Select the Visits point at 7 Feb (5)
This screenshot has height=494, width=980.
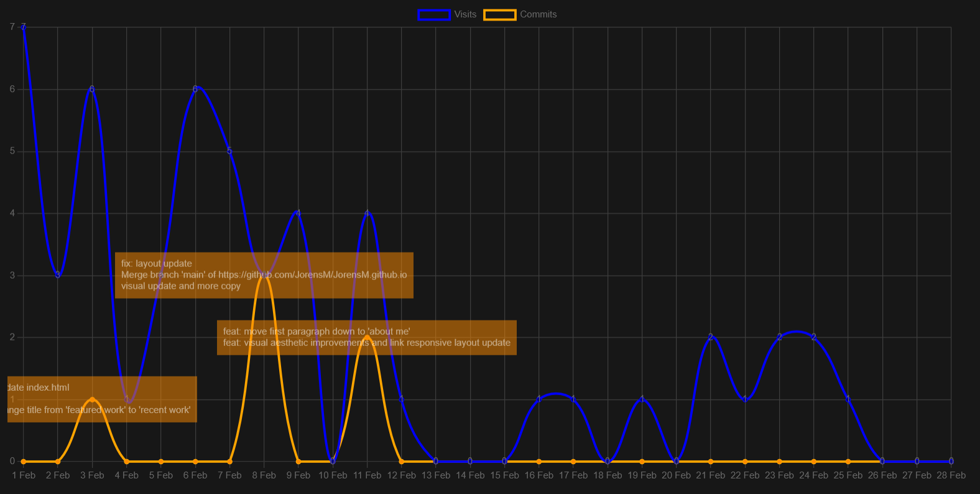click(229, 151)
